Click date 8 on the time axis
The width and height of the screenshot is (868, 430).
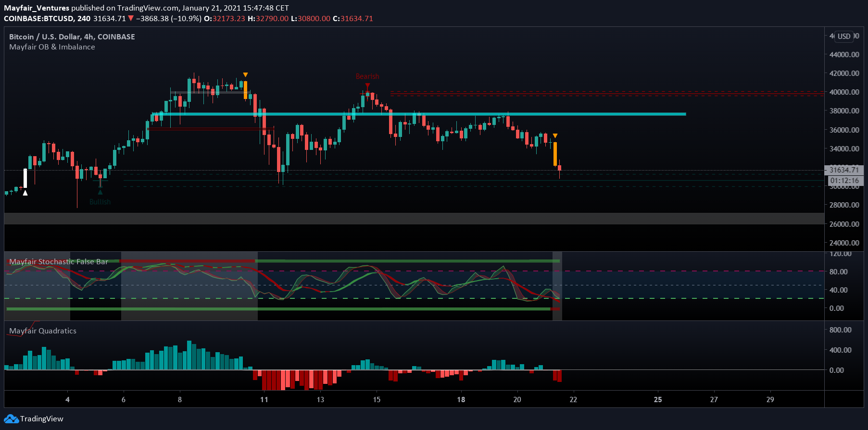coord(180,399)
